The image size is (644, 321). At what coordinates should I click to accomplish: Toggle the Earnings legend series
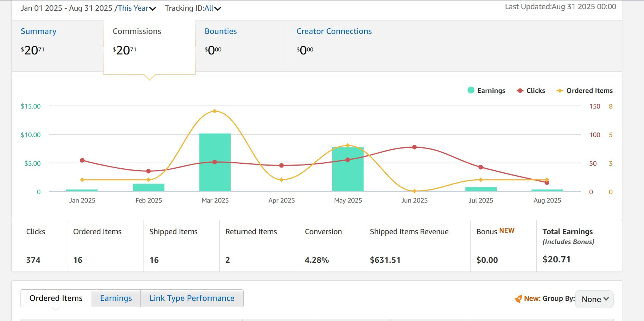tap(486, 91)
